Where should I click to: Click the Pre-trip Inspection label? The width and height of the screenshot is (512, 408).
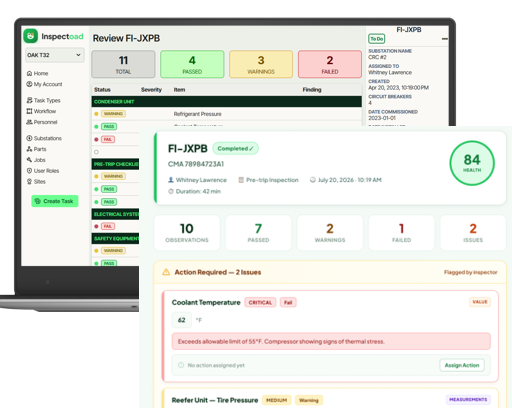(x=272, y=180)
